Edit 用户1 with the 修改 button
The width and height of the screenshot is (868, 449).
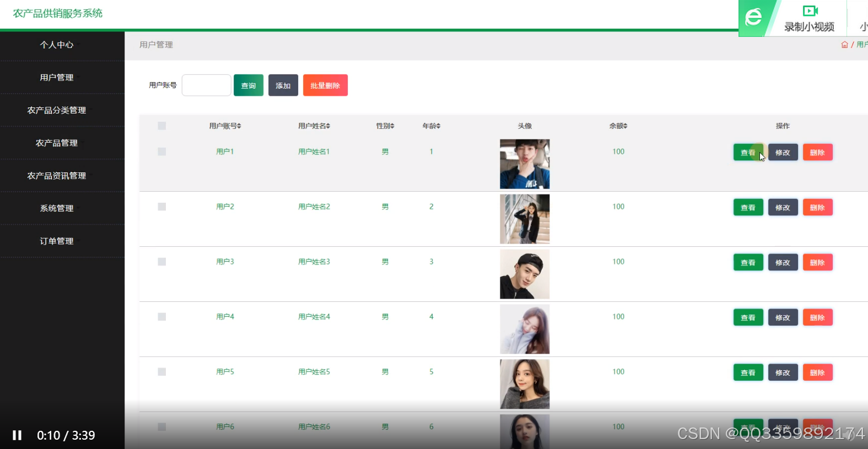[x=783, y=153]
